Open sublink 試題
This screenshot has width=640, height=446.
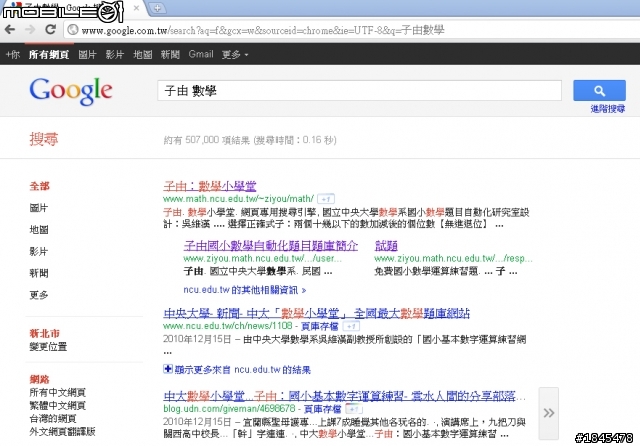386,246
